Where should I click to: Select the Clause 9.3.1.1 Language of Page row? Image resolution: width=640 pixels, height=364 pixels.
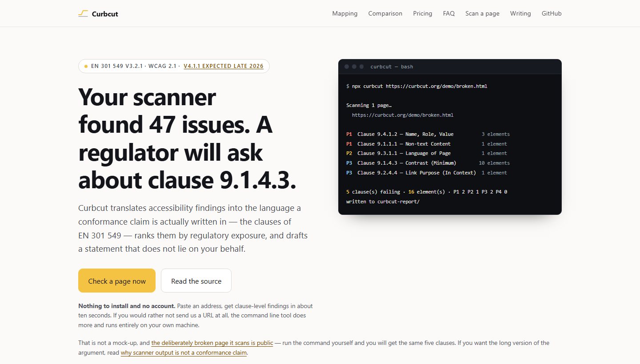coord(427,153)
